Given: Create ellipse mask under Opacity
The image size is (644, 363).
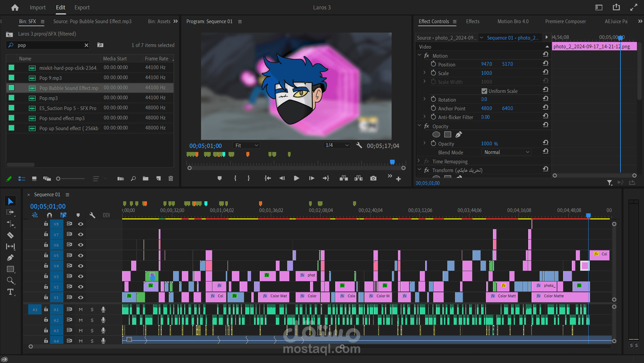Looking at the screenshot, I should click(x=436, y=135).
